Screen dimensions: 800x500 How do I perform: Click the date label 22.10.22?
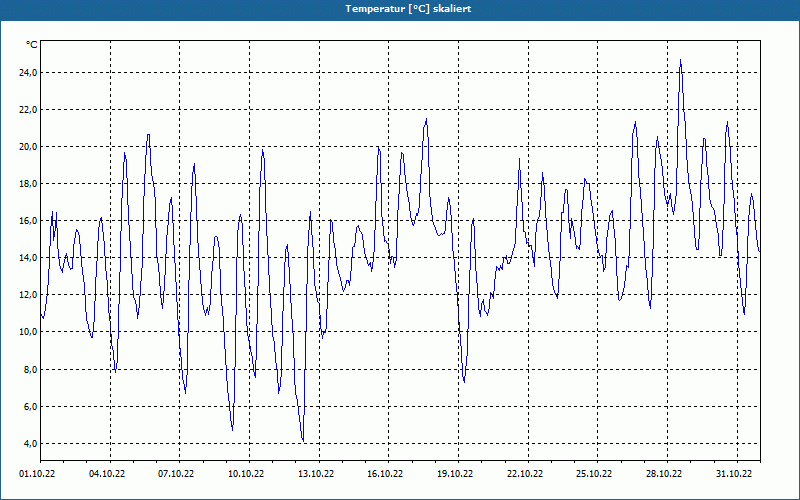tap(525, 473)
